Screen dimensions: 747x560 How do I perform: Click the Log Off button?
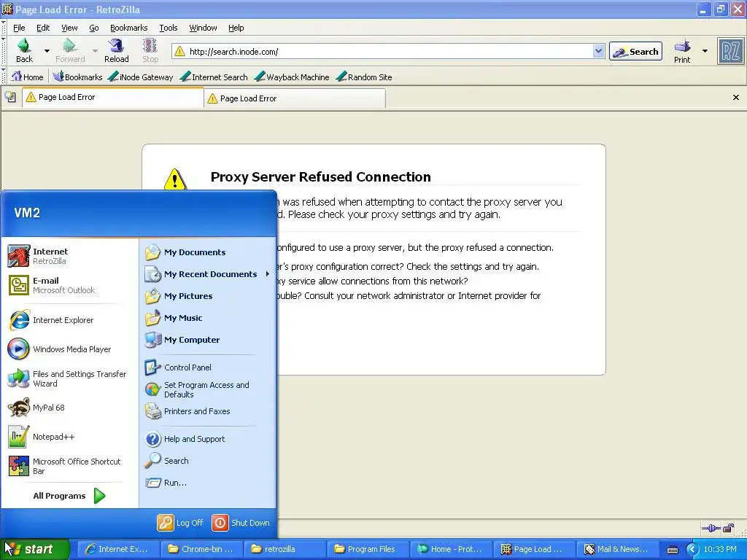pos(181,523)
